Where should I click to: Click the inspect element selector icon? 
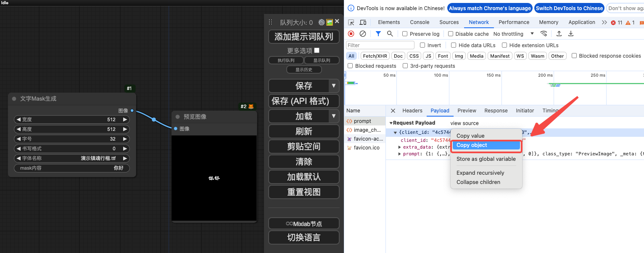click(x=351, y=22)
